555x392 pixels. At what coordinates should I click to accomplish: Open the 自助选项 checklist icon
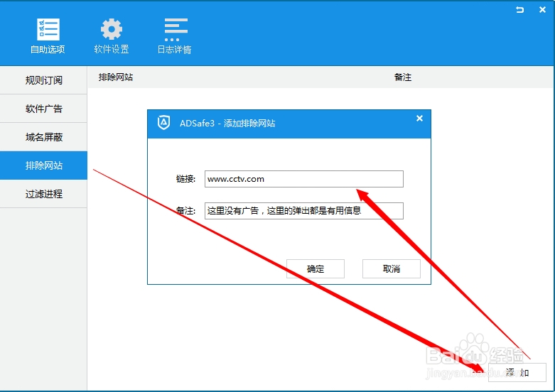click(x=48, y=29)
